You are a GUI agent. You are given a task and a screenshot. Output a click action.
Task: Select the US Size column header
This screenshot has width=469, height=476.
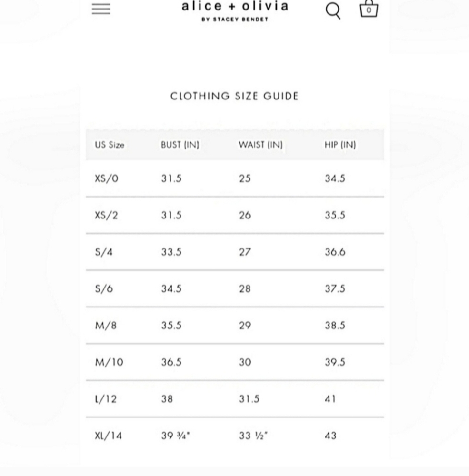(x=110, y=145)
